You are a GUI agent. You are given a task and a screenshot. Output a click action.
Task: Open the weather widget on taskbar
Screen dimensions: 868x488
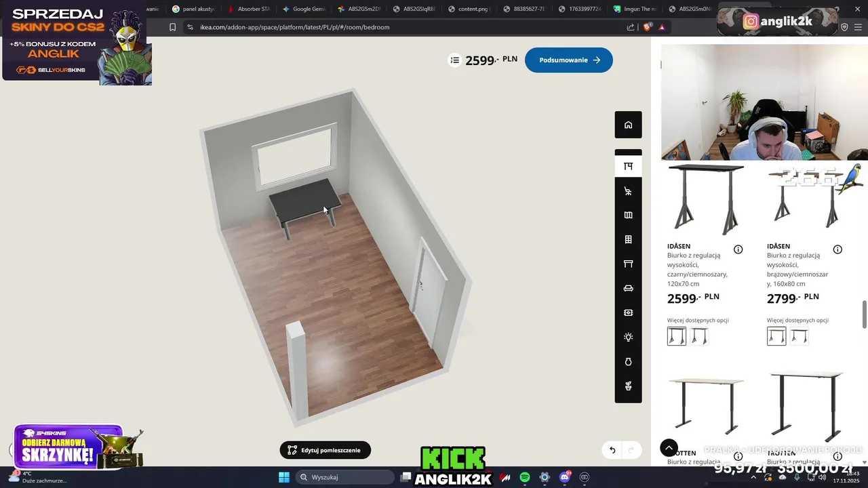click(37, 477)
